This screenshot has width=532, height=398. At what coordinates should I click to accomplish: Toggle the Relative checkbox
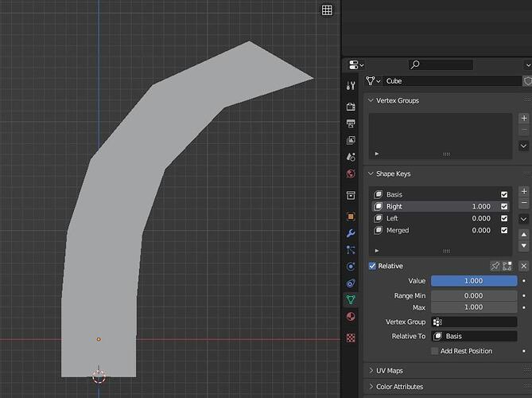pyautogui.click(x=372, y=266)
